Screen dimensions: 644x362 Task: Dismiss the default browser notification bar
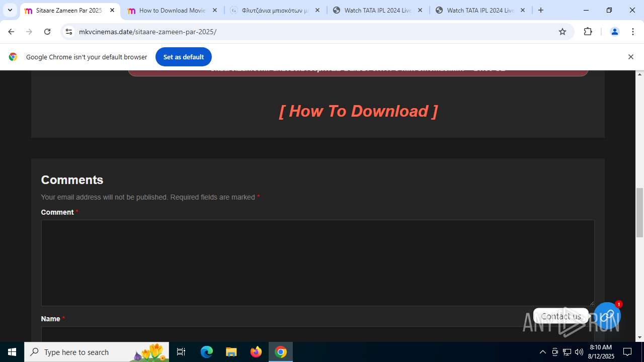coord(630,57)
